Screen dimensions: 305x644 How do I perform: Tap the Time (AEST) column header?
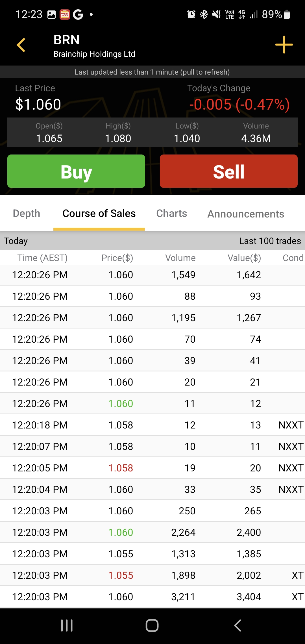point(42,258)
